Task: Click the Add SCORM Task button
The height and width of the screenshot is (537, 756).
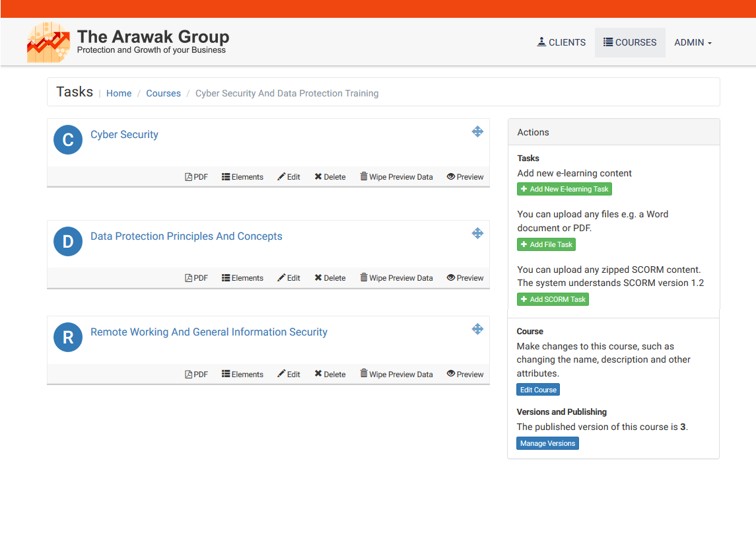Action: (x=553, y=300)
